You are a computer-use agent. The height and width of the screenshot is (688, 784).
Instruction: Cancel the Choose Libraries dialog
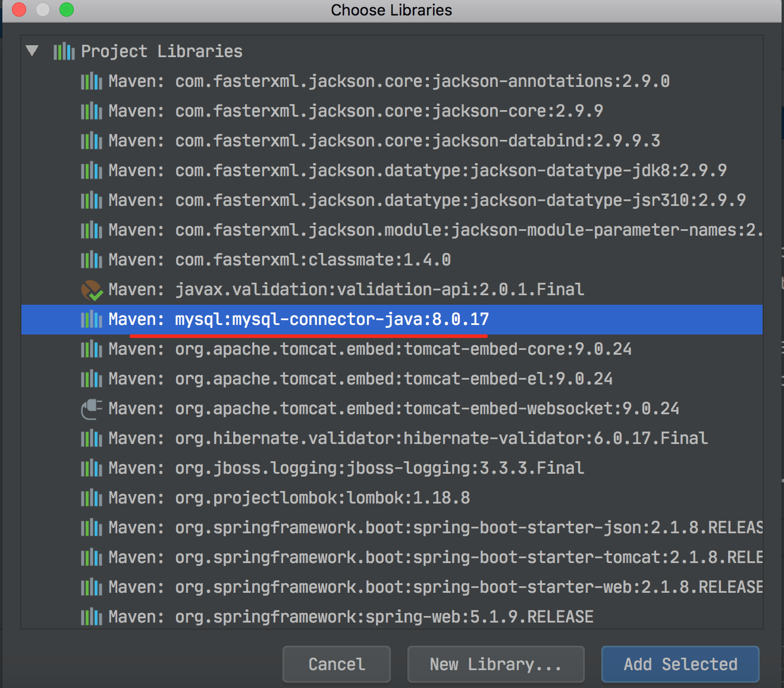click(337, 664)
